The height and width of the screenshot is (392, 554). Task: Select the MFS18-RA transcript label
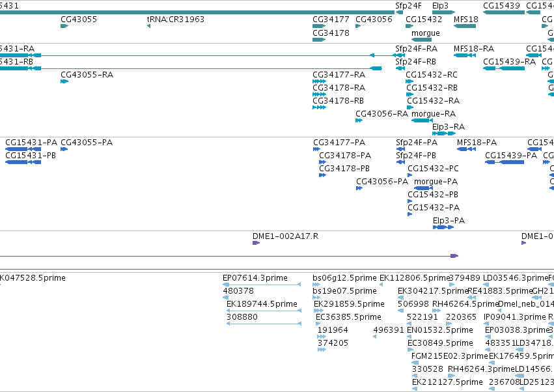pos(474,48)
